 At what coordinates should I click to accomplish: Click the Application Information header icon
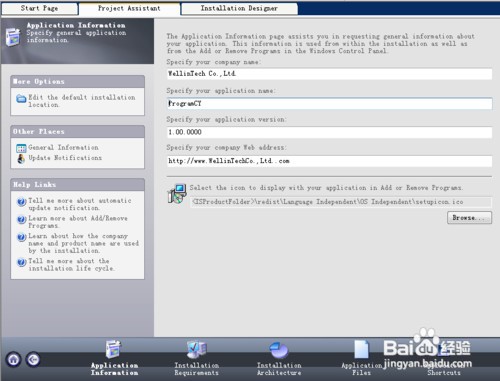[13, 37]
